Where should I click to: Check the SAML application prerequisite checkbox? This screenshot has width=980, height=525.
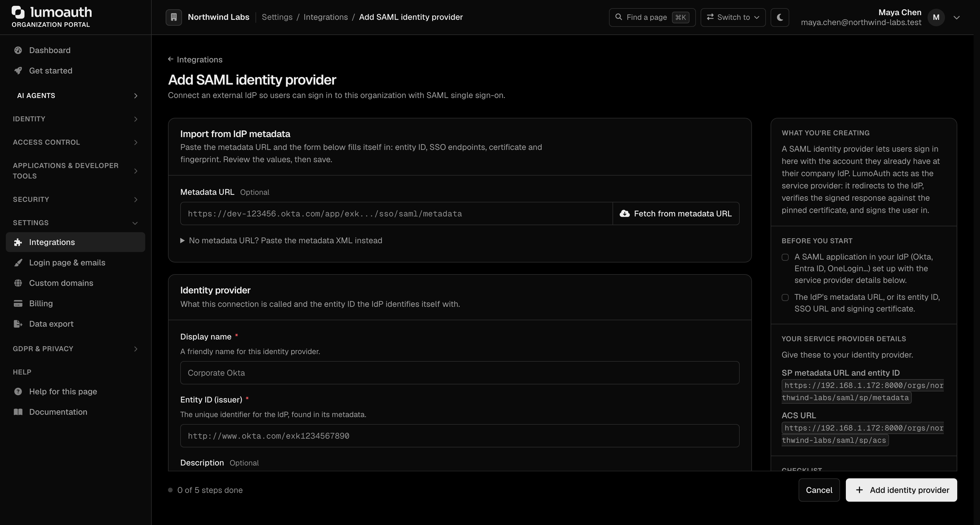coord(785,257)
